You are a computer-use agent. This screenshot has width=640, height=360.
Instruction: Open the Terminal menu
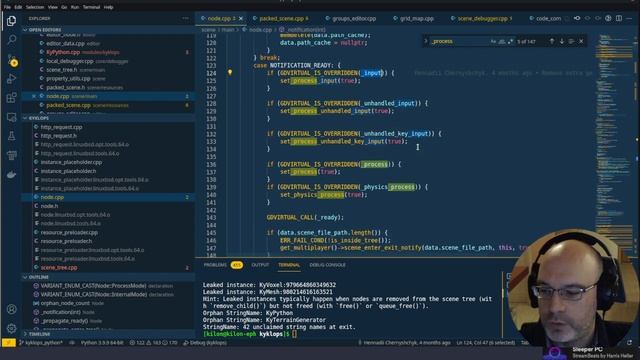[x=91, y=7]
